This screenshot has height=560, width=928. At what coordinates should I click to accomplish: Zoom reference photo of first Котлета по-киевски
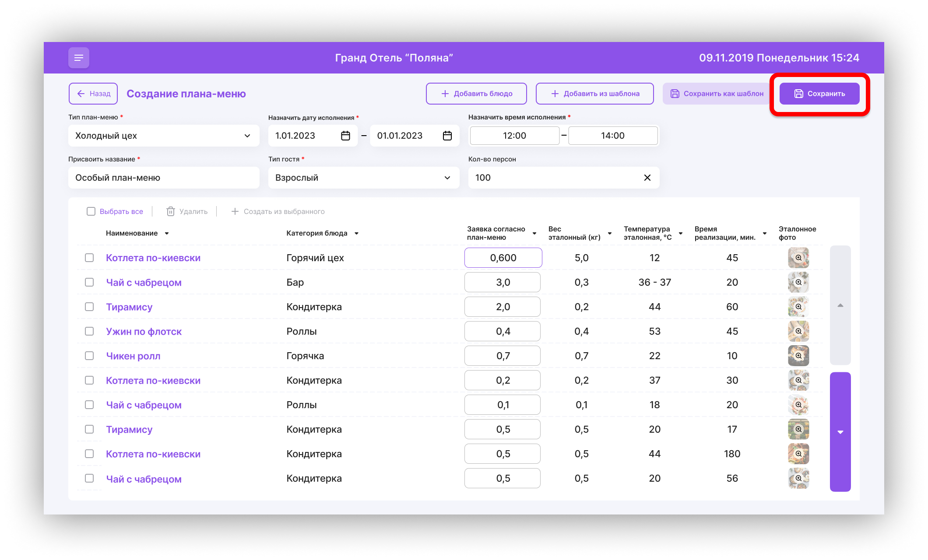(x=798, y=258)
